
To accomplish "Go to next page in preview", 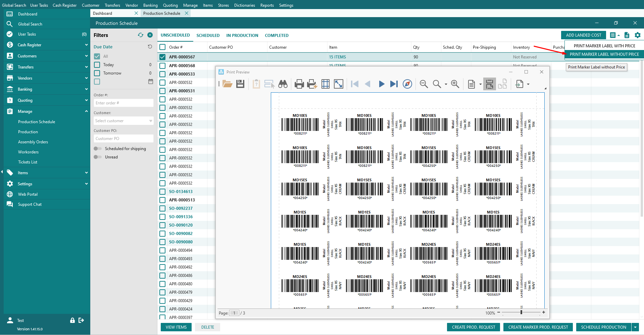I will click(381, 84).
